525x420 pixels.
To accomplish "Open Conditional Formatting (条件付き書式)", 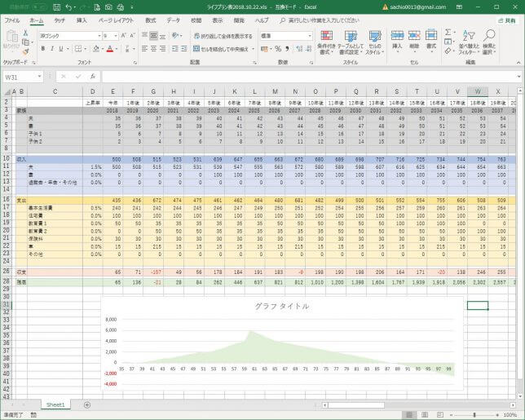I will [326, 41].
